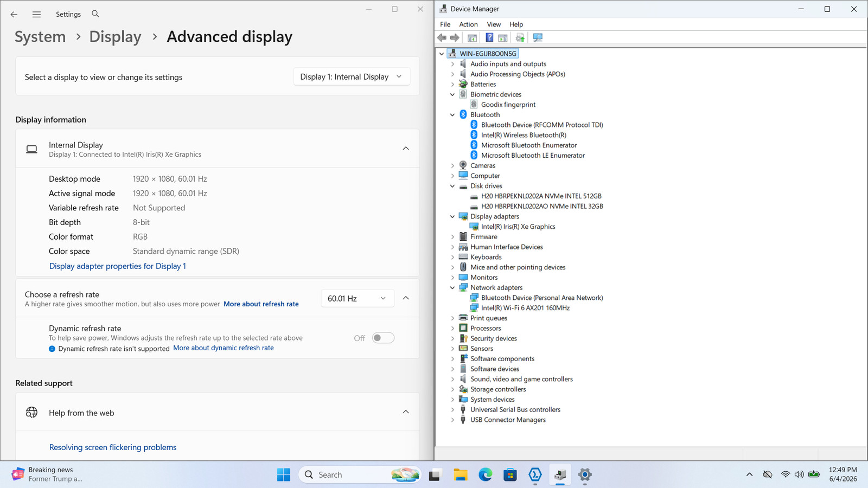Viewport: 868px width, 488px height.
Task: Click Scan for hardware changes icon
Action: pyautogui.click(x=538, y=37)
